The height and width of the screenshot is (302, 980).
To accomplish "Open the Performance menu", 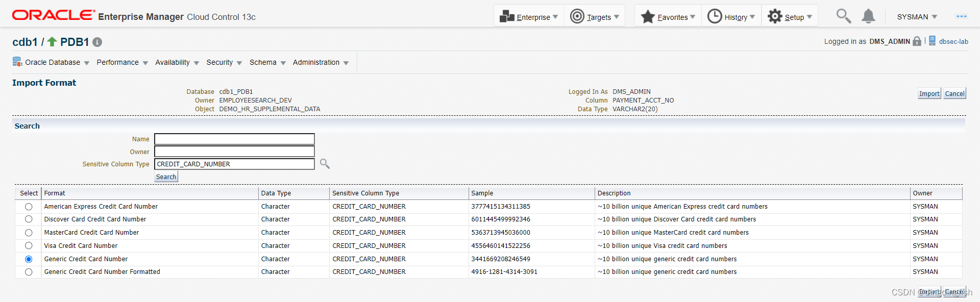I will click(117, 62).
